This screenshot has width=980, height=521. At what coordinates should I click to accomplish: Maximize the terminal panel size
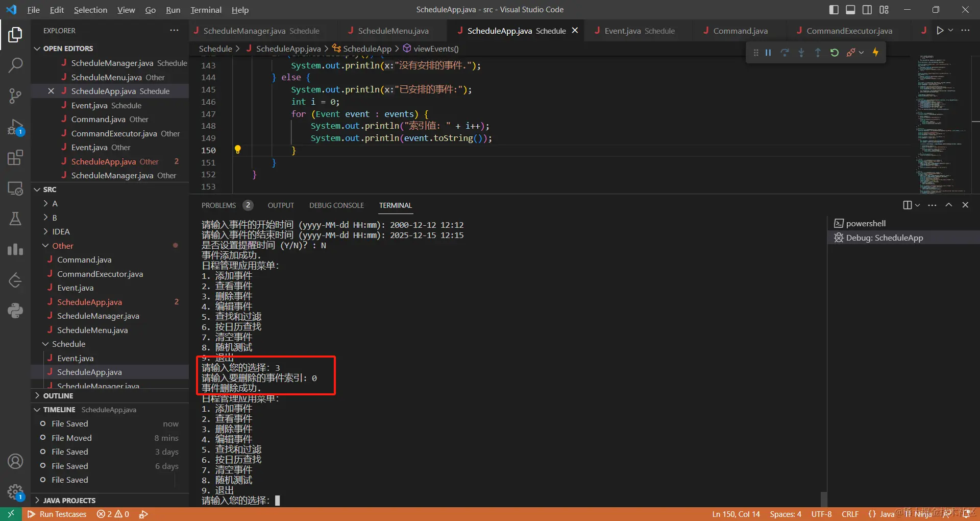pos(949,205)
